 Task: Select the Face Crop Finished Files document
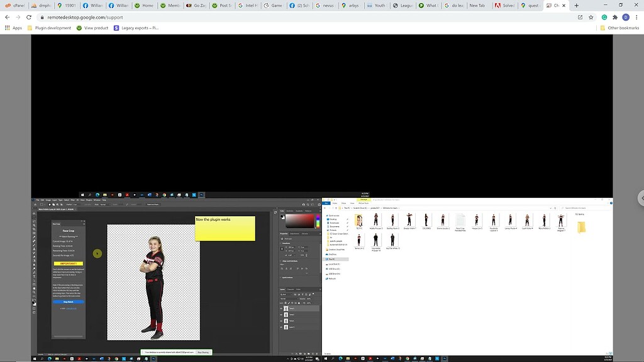tap(460, 221)
